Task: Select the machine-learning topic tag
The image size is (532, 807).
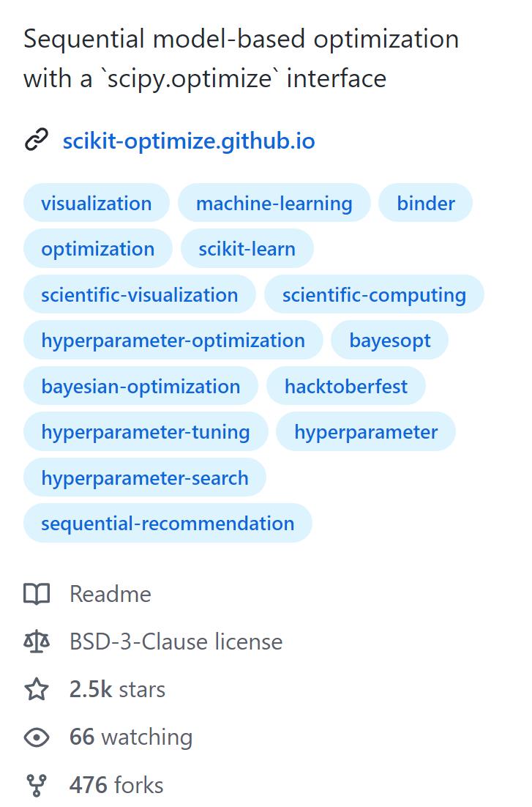Action: 274,203
